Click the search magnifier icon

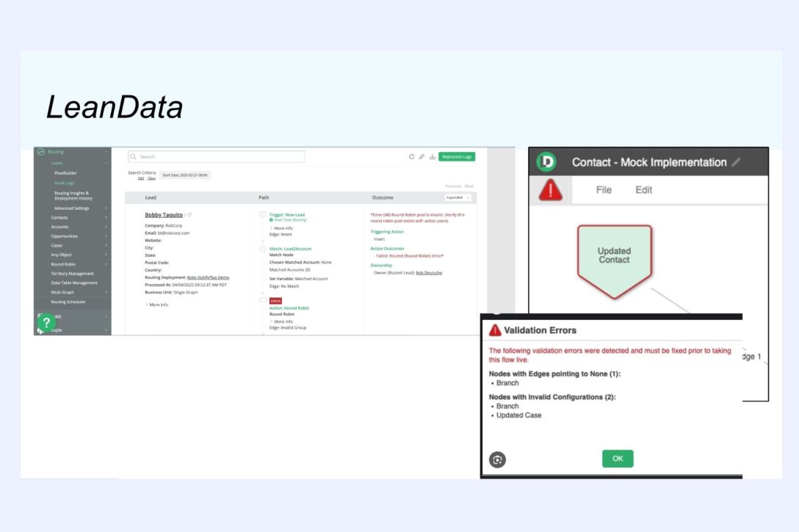click(x=134, y=157)
